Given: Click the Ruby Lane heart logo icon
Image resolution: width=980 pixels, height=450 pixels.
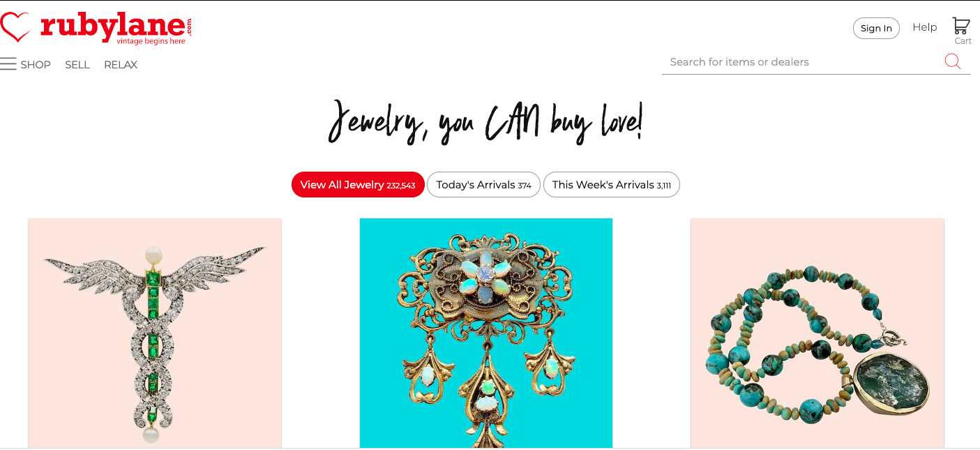Looking at the screenshot, I should coord(15,27).
